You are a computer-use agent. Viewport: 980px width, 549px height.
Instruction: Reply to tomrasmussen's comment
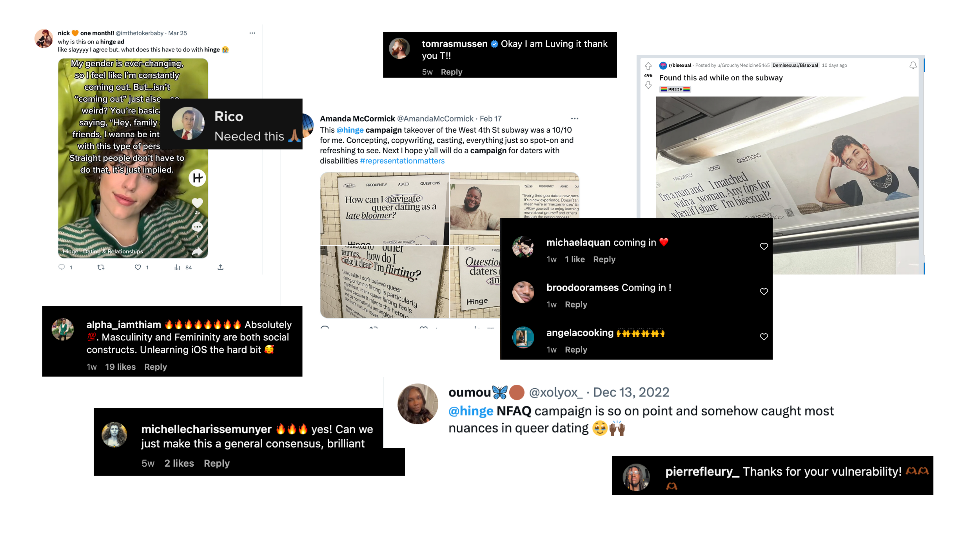tap(451, 72)
